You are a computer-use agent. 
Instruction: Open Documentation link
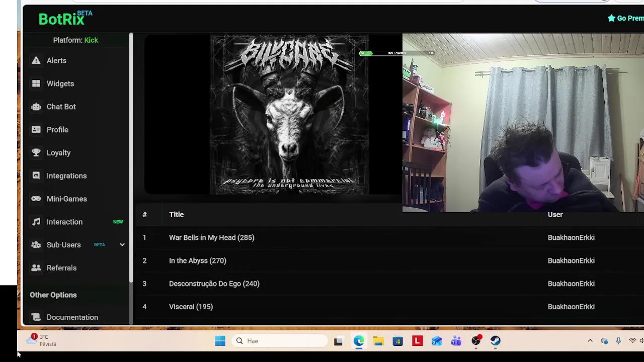(x=72, y=317)
